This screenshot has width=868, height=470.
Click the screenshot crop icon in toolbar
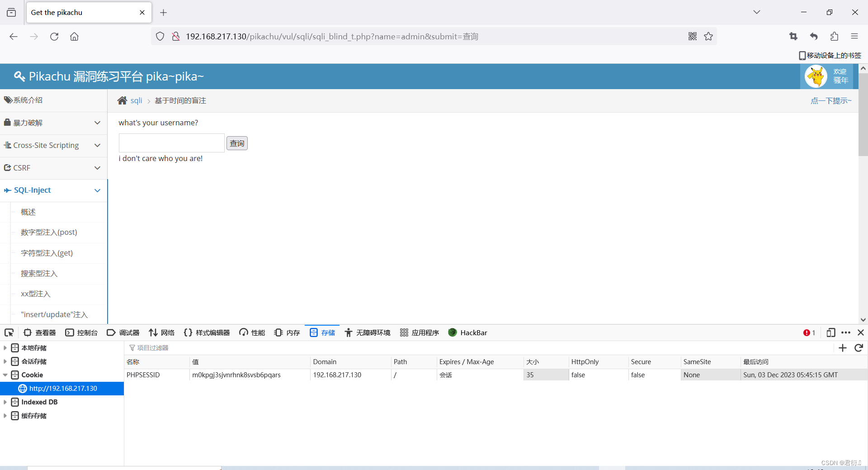pos(793,36)
